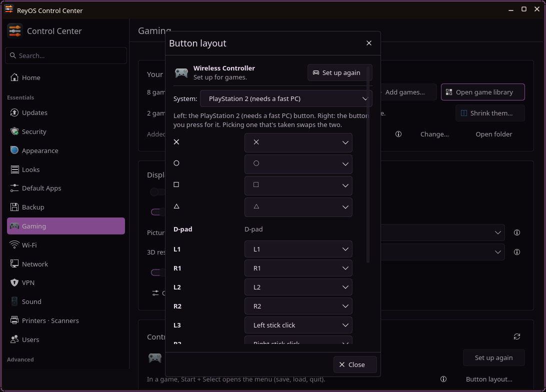Click the refresh icon above the background Set up again button

(517, 336)
